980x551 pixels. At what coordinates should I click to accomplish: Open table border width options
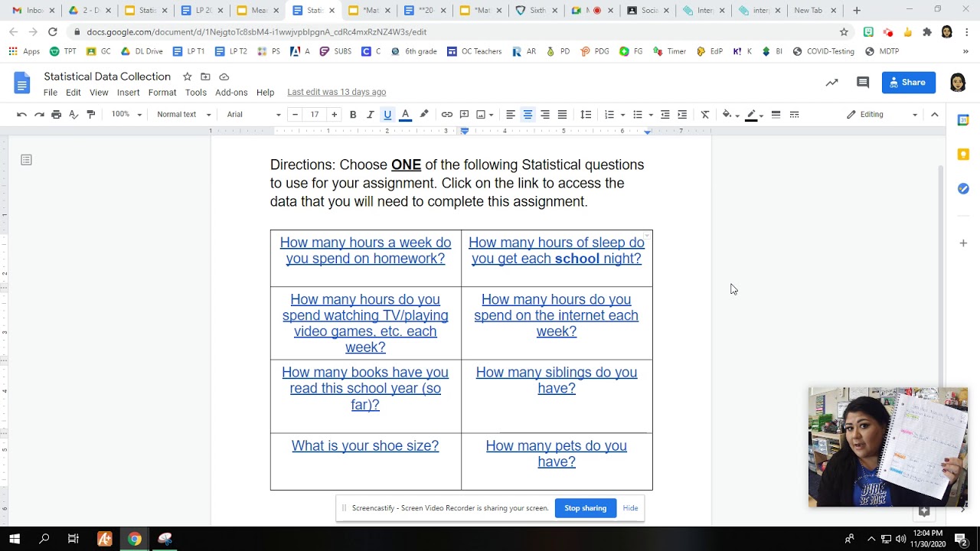click(x=776, y=115)
